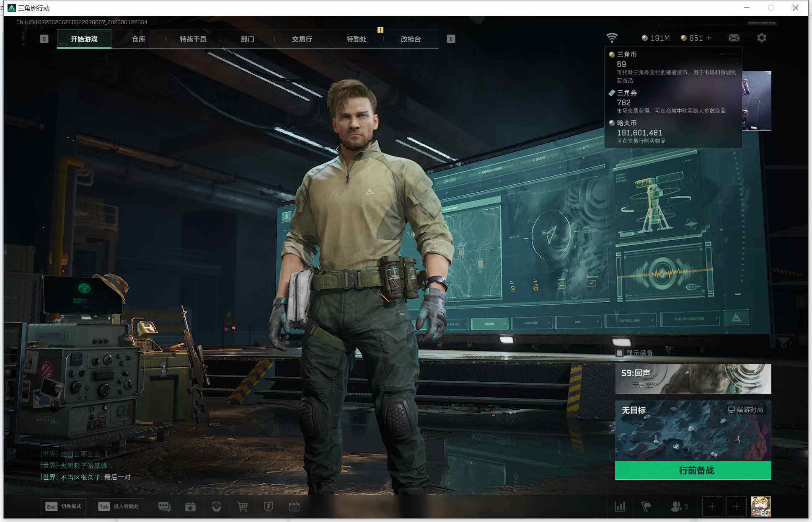The width and height of the screenshot is (812, 522).
Task: Open the flag icon in bottom bar
Action: [646, 507]
